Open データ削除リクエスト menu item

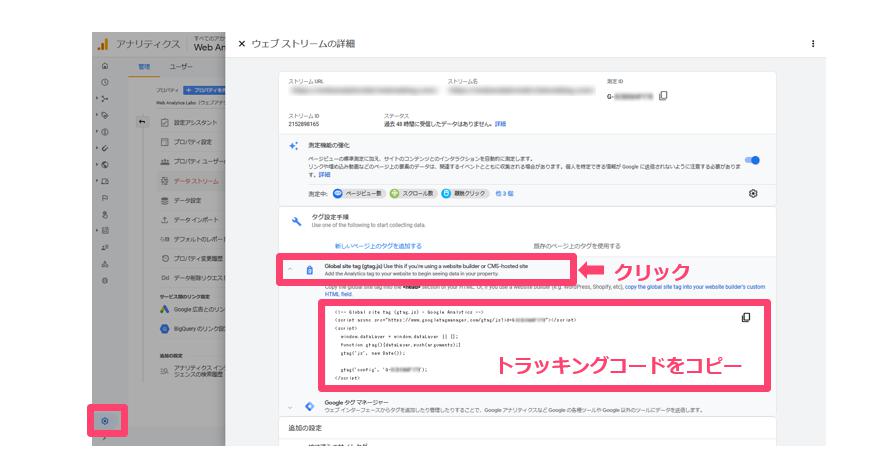pos(192,278)
